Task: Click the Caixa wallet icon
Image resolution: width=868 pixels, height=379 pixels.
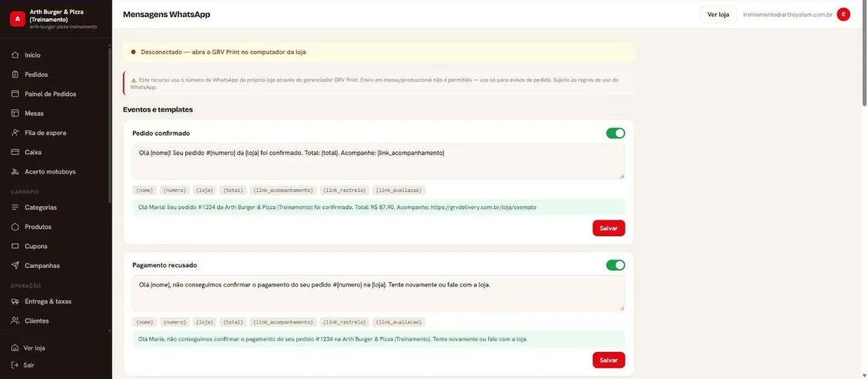Action: point(16,153)
